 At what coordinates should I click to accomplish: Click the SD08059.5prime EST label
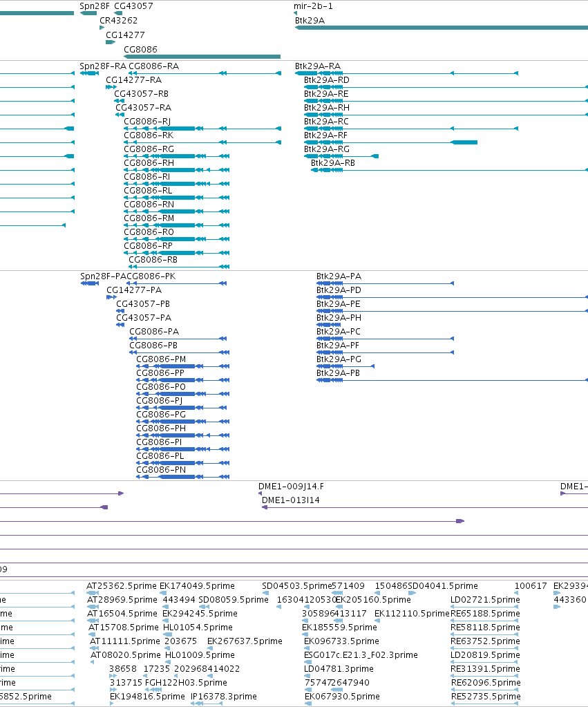pos(234,600)
